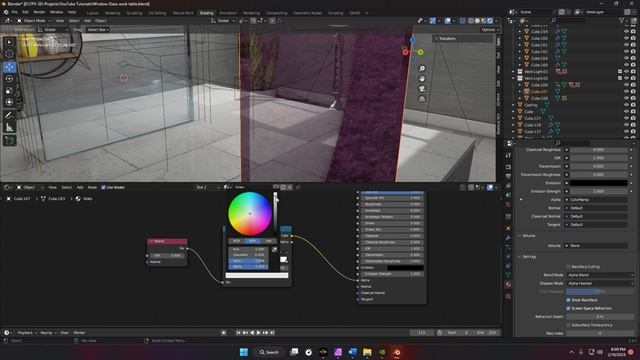Click the viewport zoom magnifier gizmo
This screenshot has width=640, height=360.
click(x=422, y=69)
